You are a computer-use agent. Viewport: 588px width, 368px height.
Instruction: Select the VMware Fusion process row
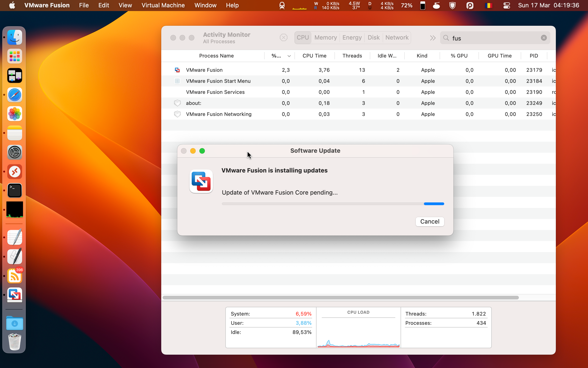coord(359,70)
